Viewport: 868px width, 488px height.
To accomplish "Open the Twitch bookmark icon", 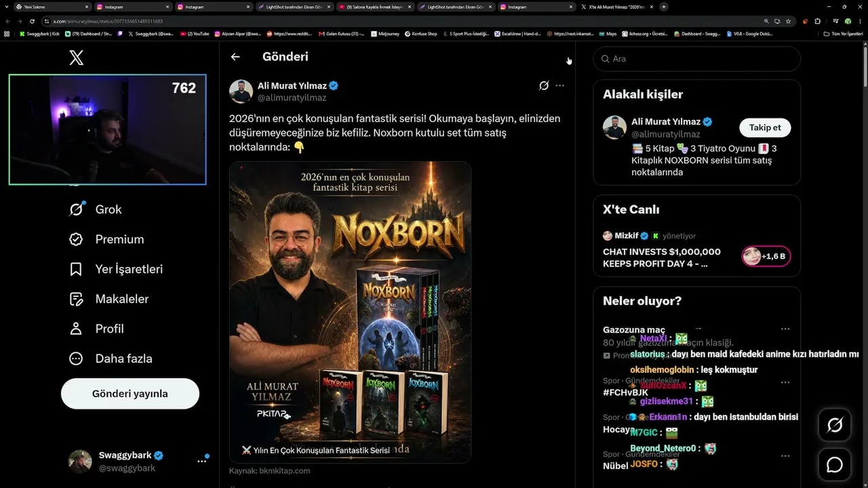I will pyautogui.click(x=120, y=33).
